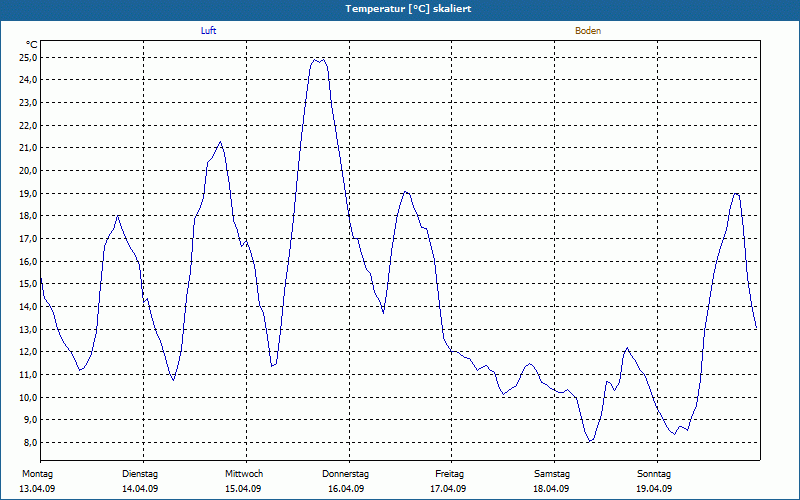The width and height of the screenshot is (800, 500).
Task: Select the '16,0' y-axis value
Action: (28, 261)
